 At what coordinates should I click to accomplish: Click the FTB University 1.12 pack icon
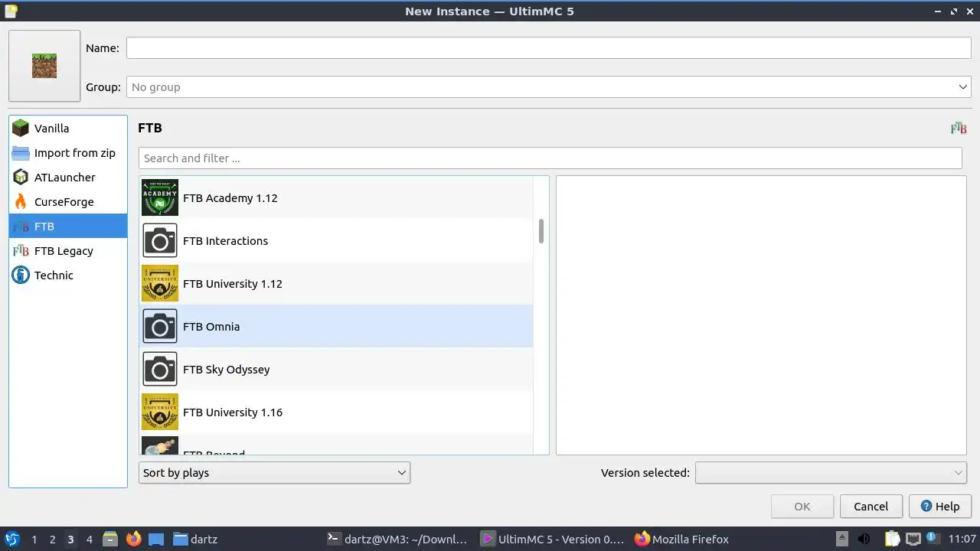coord(160,284)
